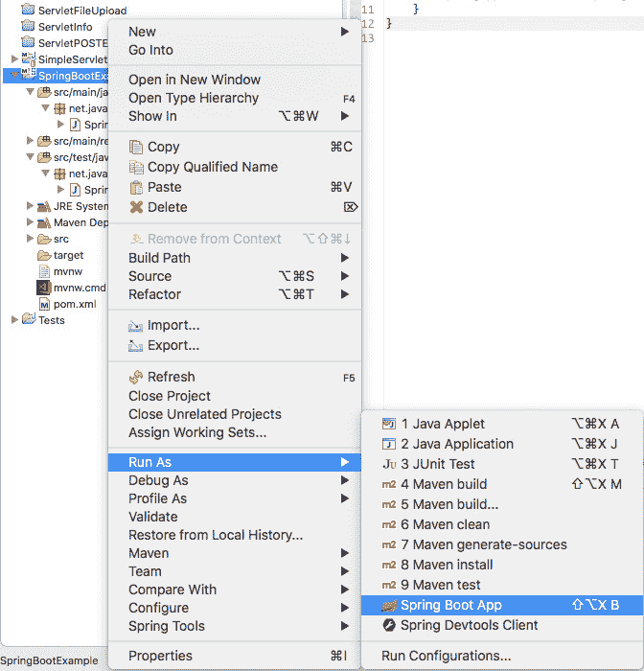Click the mvnw file icon
The width and height of the screenshot is (644, 671).
click(44, 271)
